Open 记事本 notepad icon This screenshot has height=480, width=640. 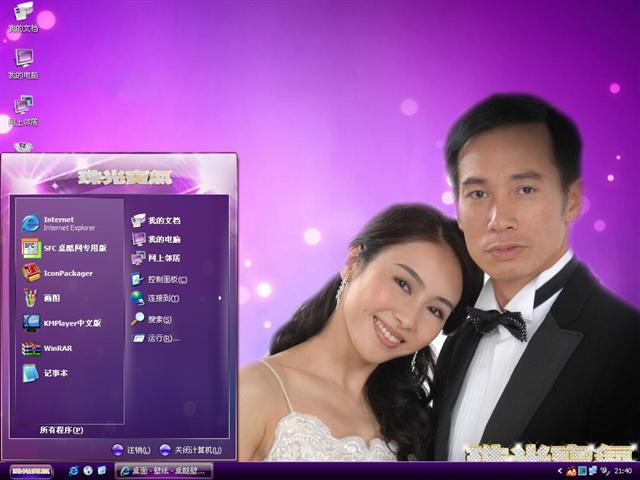(x=31, y=373)
